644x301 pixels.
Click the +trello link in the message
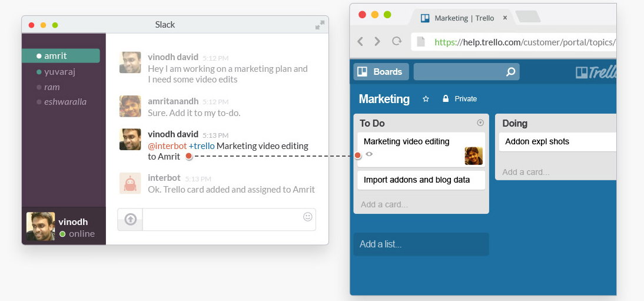click(201, 146)
